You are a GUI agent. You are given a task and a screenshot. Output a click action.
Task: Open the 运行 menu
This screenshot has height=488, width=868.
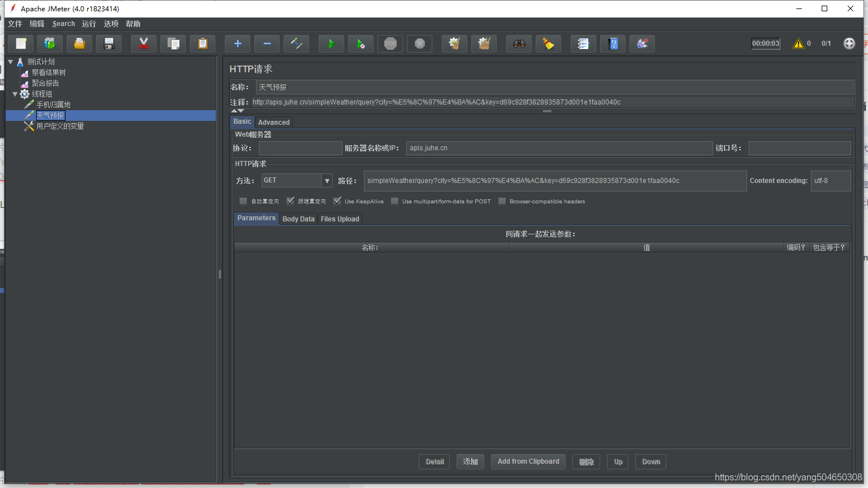pos(89,24)
